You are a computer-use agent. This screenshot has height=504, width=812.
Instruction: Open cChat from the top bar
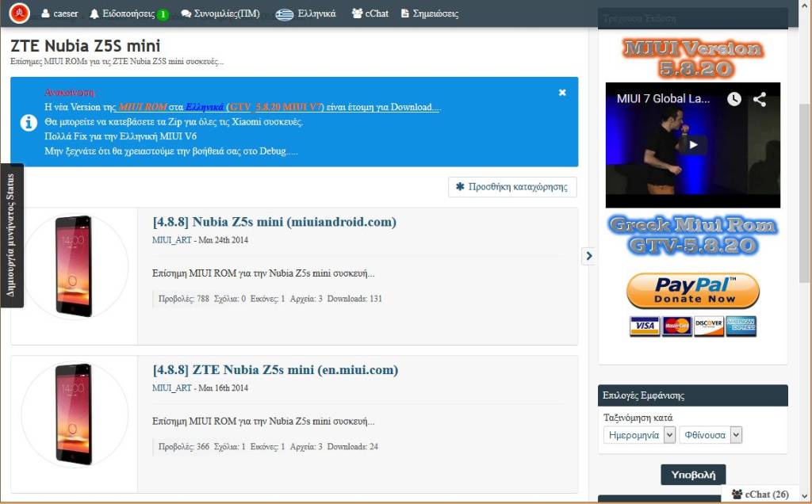[x=370, y=13]
